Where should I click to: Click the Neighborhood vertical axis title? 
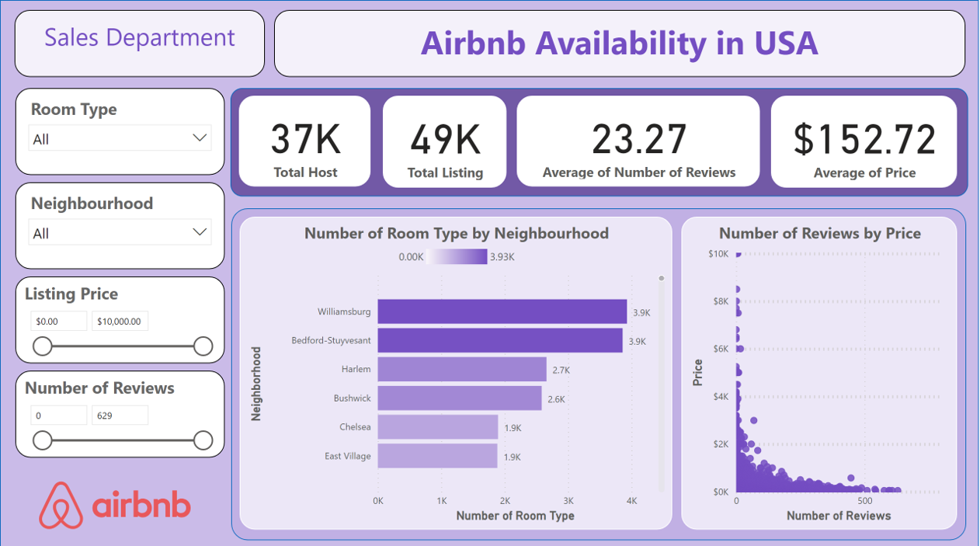[255, 384]
